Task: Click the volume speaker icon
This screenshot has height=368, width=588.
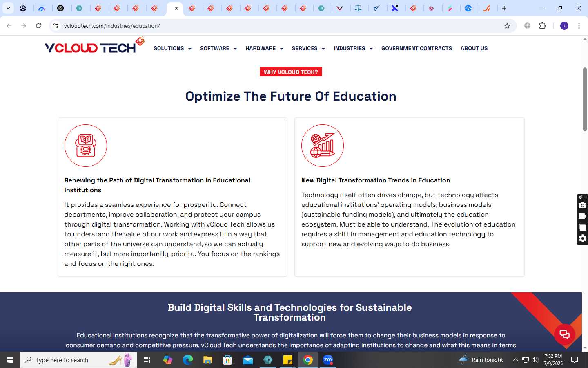Action: tap(535, 360)
